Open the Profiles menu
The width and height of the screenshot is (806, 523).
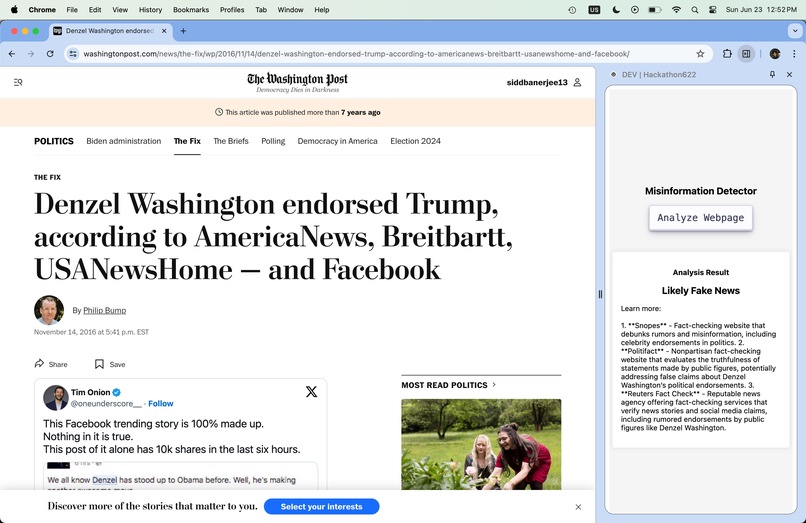232,9
